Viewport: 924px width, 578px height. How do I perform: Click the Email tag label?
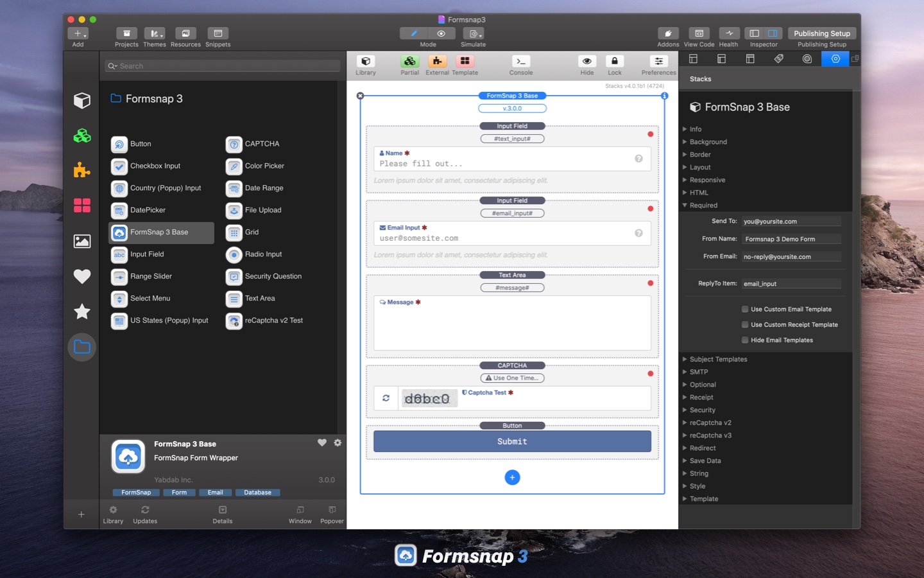(215, 493)
